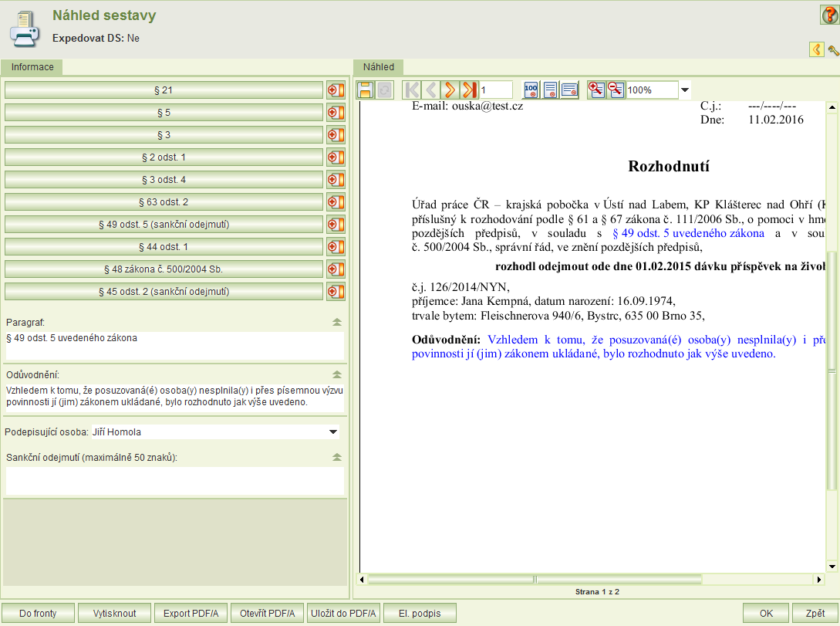
Task: Click the insert icon beside § 21
Action: (336, 90)
